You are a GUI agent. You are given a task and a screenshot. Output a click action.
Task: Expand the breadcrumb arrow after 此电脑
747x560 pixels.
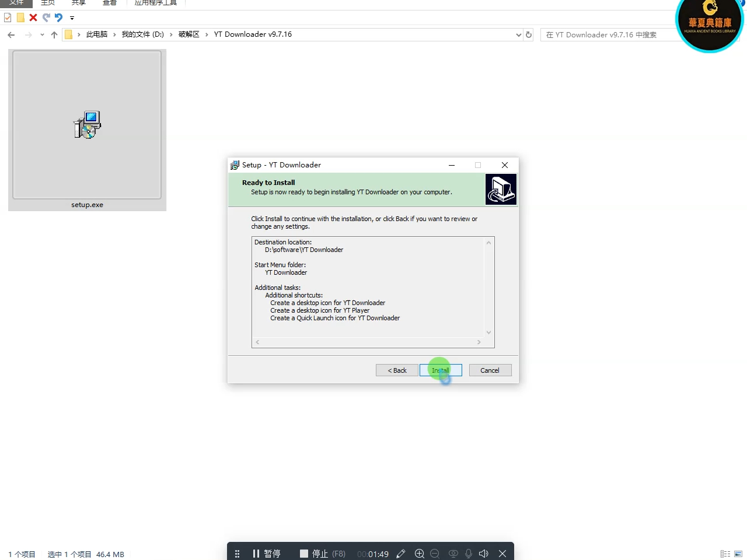[114, 34]
